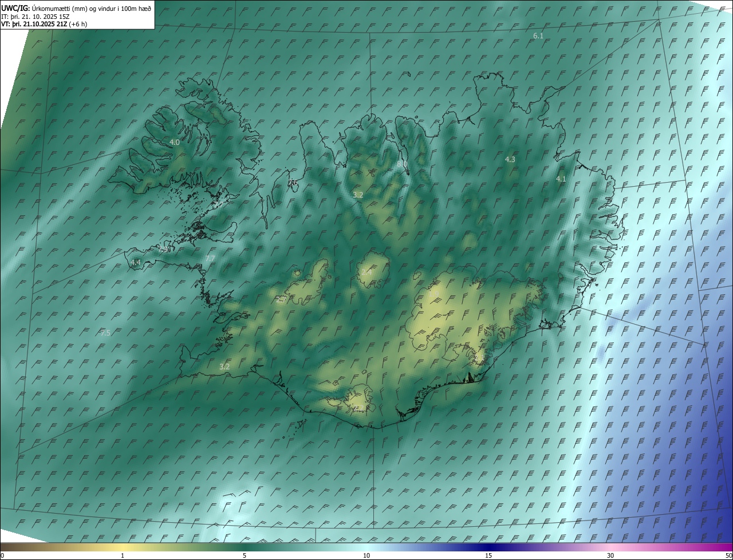Click the title 'Úrkomumætti (mm) og vindur í 100m hæð'
The height and width of the screenshot is (560, 733).
click(x=92, y=9)
